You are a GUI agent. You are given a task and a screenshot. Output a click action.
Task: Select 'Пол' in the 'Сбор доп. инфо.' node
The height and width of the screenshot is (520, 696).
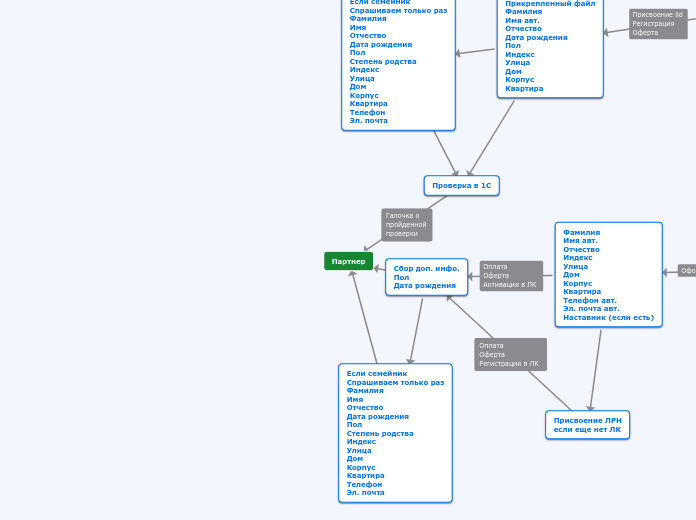[x=401, y=277]
